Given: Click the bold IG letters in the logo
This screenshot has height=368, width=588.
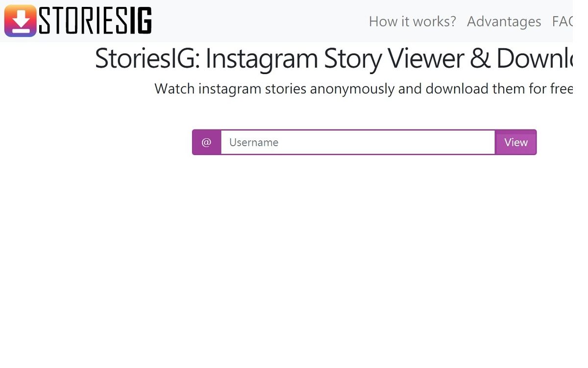Looking at the screenshot, I should pyautogui.click(x=141, y=21).
